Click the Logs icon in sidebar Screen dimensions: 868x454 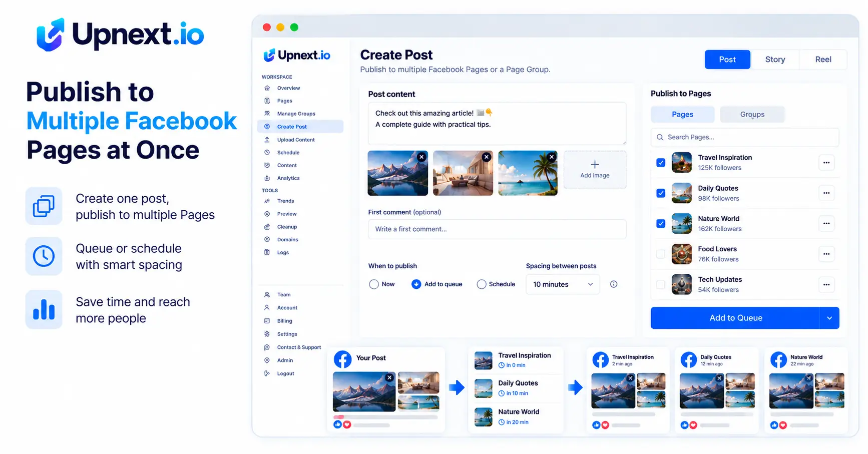point(267,253)
